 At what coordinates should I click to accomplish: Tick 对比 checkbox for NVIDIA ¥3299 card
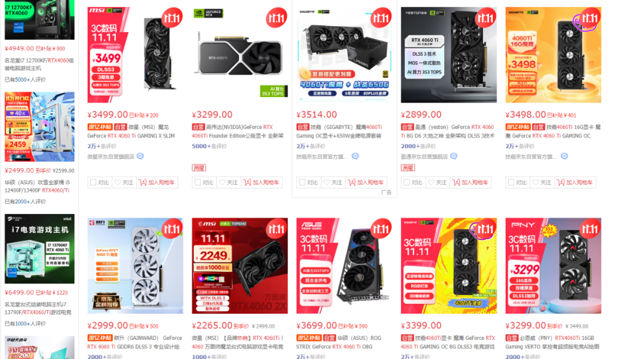[197, 182]
